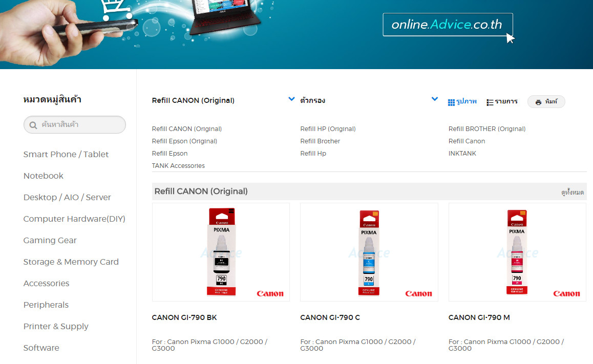Screen dimensions: 593x364
Task: Switch to list view (รายการ)
Action: coord(502,102)
